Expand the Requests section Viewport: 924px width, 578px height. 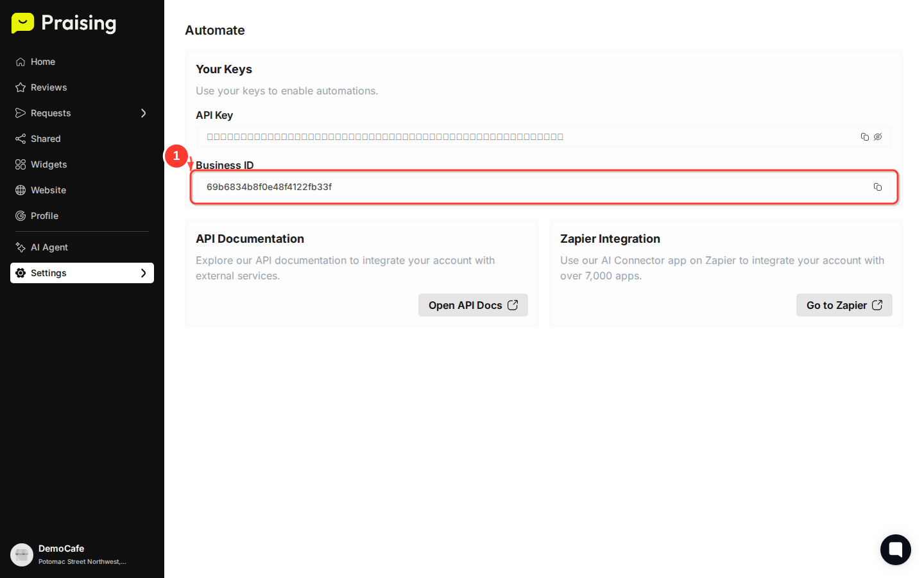pos(144,113)
